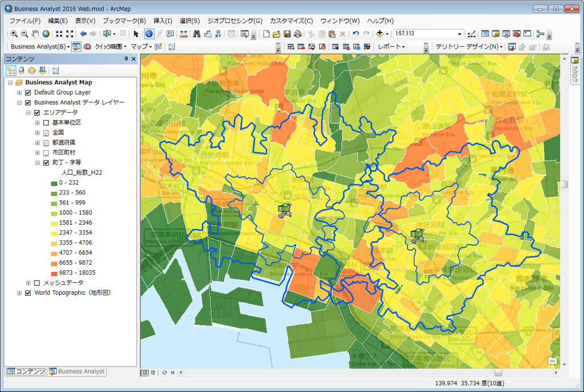Enable the 市区町村 layer

(46, 153)
